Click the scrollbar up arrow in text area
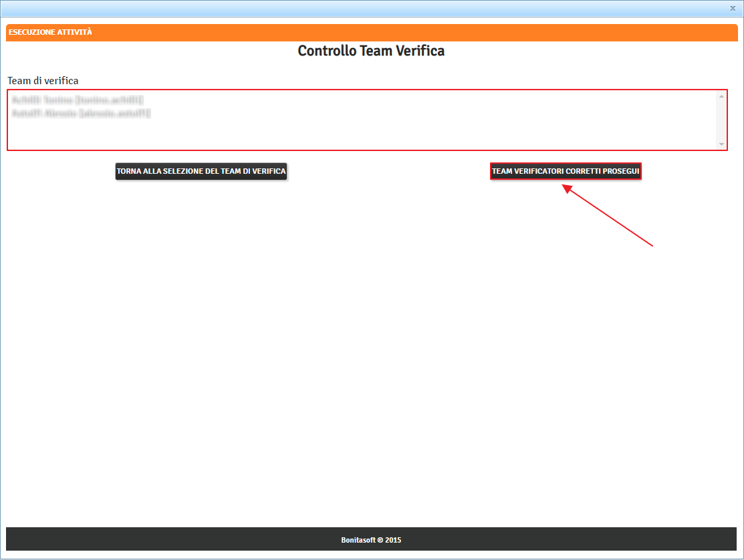 click(x=721, y=96)
